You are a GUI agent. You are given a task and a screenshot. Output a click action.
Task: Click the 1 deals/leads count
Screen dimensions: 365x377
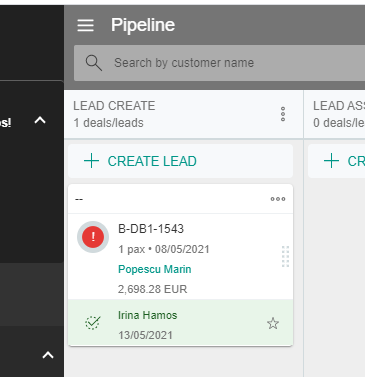109,123
